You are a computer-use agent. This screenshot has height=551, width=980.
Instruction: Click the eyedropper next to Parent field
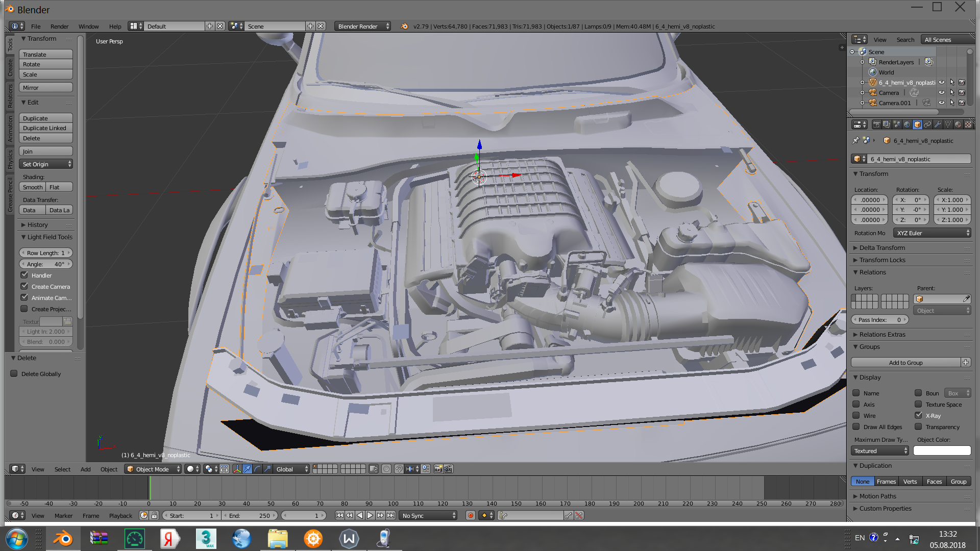coord(966,299)
